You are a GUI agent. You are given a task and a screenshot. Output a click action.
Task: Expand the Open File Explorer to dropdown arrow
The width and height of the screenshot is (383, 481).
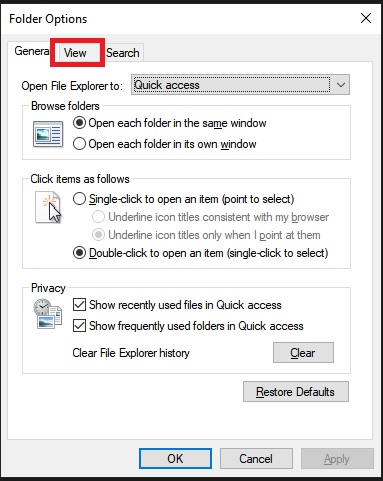coord(341,85)
